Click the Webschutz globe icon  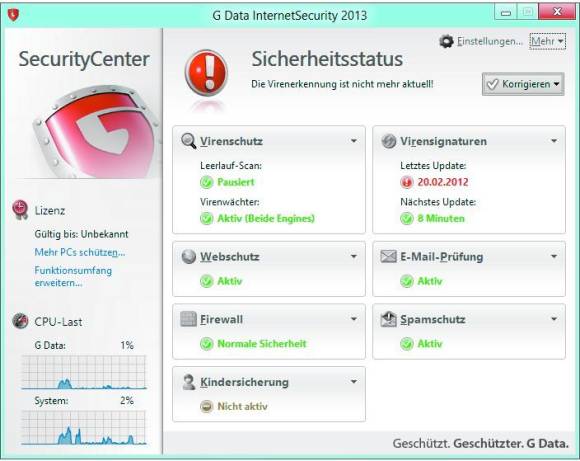tap(189, 256)
